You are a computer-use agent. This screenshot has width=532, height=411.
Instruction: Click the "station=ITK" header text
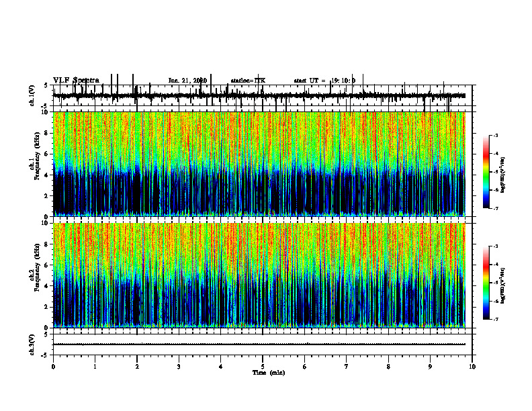(248, 81)
